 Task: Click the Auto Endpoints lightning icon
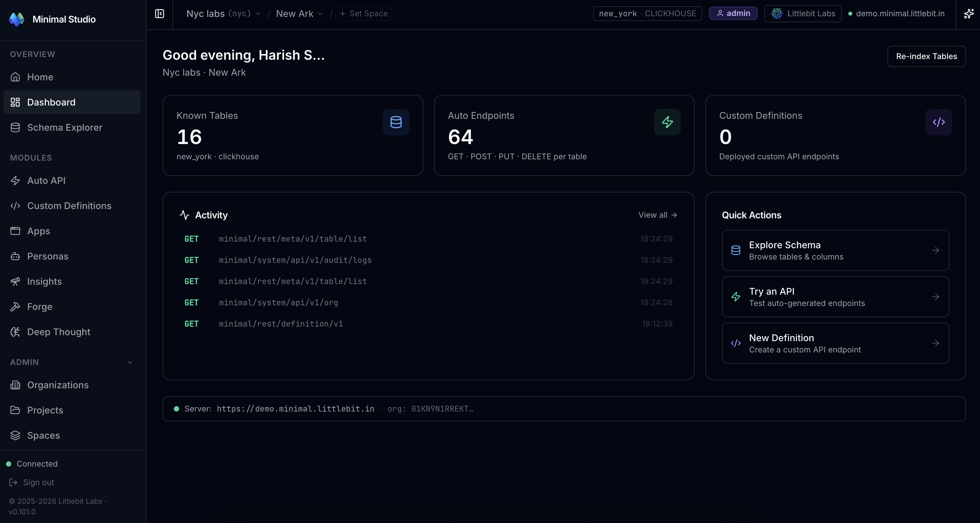click(x=667, y=122)
